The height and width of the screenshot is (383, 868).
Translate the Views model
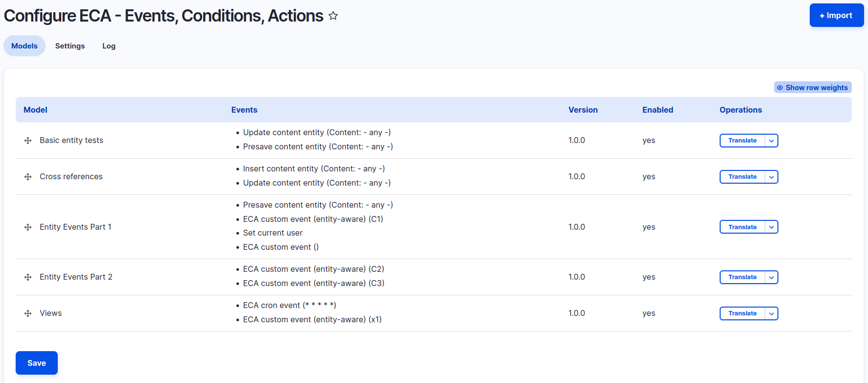click(x=742, y=313)
